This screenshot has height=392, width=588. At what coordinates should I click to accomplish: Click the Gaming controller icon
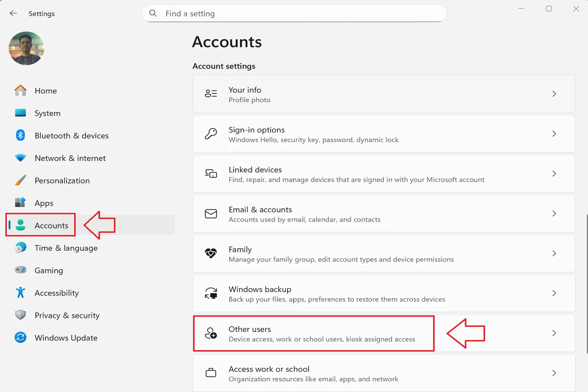(x=21, y=270)
